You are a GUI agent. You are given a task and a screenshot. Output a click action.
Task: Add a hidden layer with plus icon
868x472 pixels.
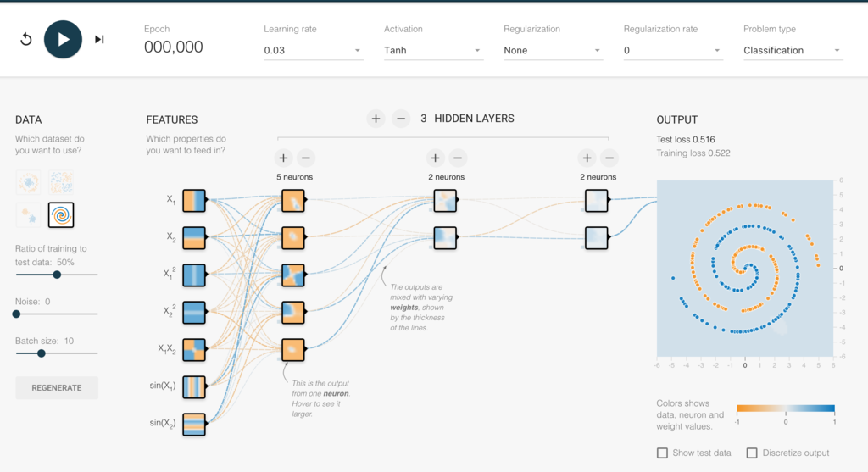[x=376, y=119]
